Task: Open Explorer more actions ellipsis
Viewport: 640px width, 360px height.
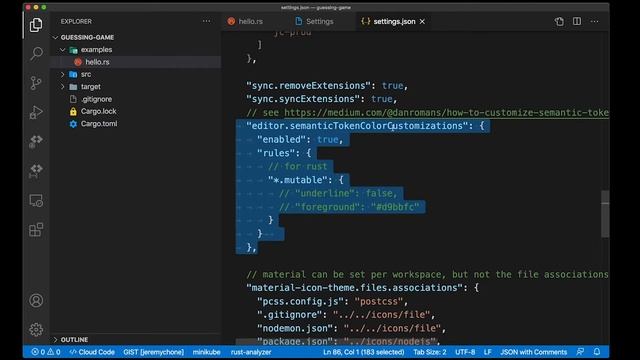Action: click(207, 21)
